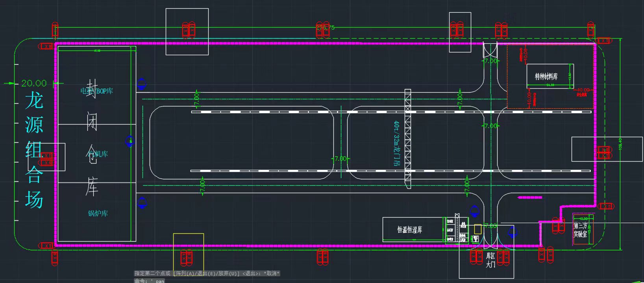The image size is (644, 283).
Task: Click the 20.00 dimension text
Action: (x=34, y=83)
